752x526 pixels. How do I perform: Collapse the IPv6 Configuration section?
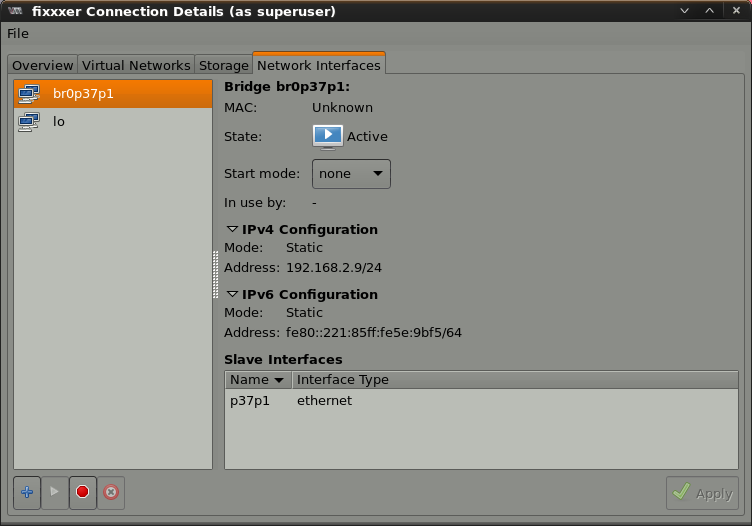pyautogui.click(x=232, y=295)
